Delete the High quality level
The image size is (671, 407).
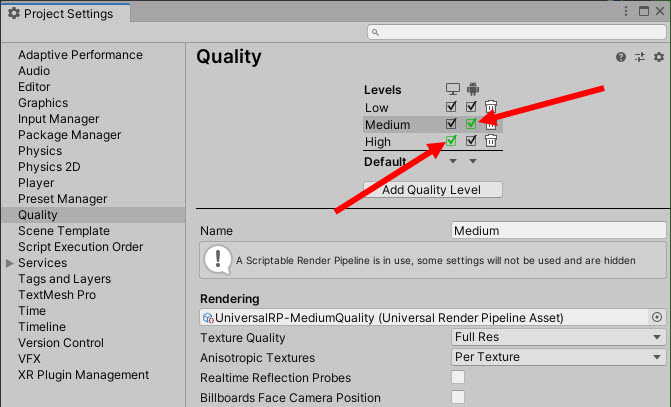tap(491, 140)
